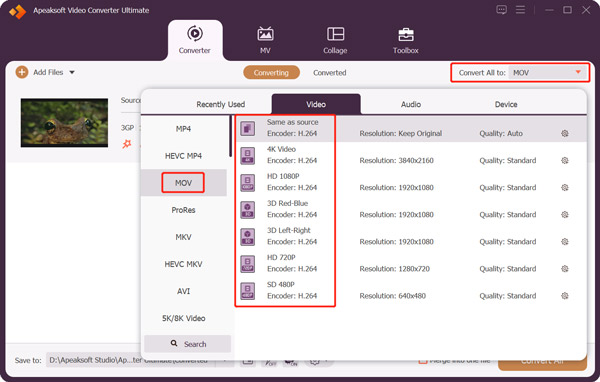Choose 5K/8K Video in format list
Viewport: 600px width, 382px height.
183,318
